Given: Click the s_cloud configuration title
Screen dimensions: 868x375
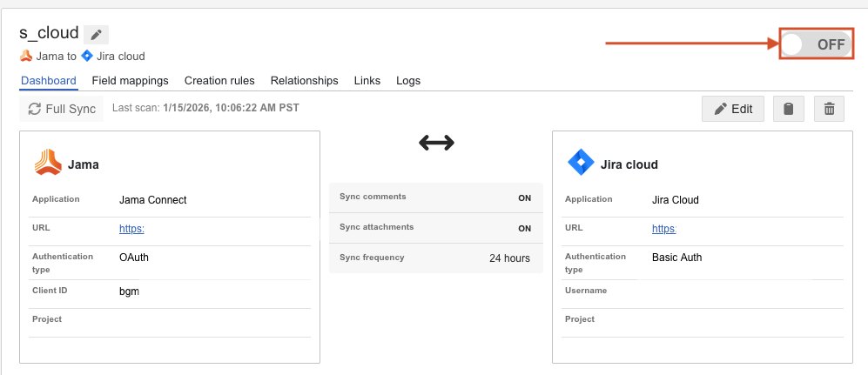Looking at the screenshot, I should tap(49, 33).
